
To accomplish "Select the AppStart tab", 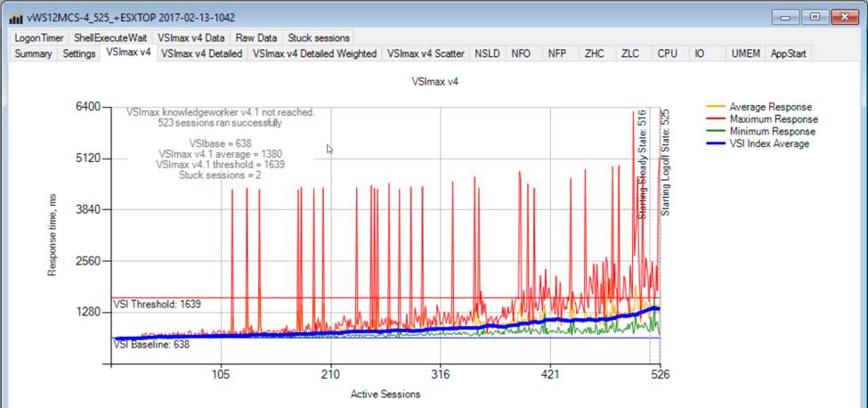I will pos(789,54).
